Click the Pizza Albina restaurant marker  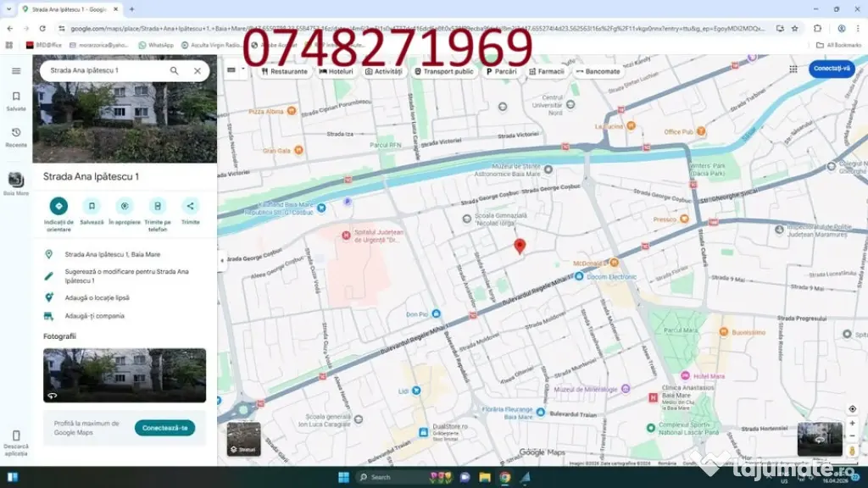[292, 111]
